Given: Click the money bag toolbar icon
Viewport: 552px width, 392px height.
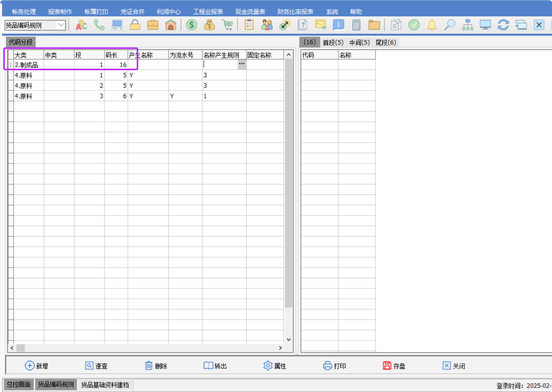Looking at the screenshot, I should click(209, 25).
